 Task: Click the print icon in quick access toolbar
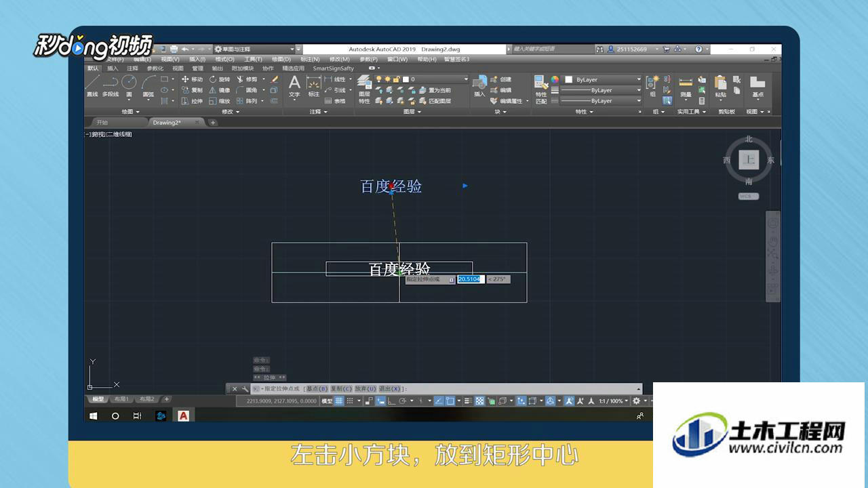point(174,49)
